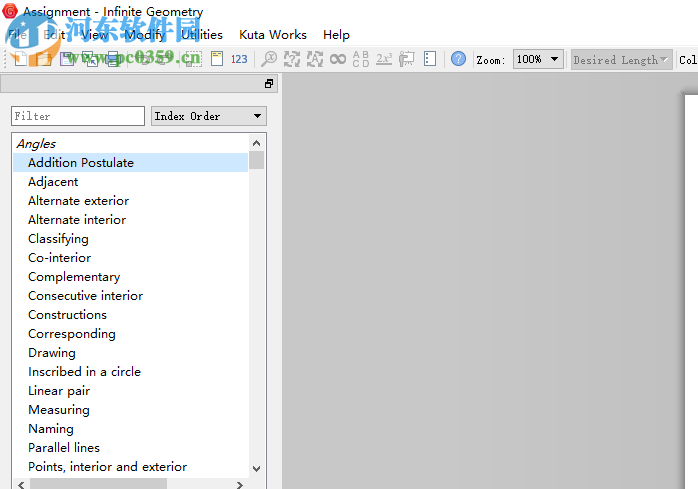Click topic list horizontal scrollbar thumb
Viewport: 698px width, 489px height.
(x=98, y=485)
